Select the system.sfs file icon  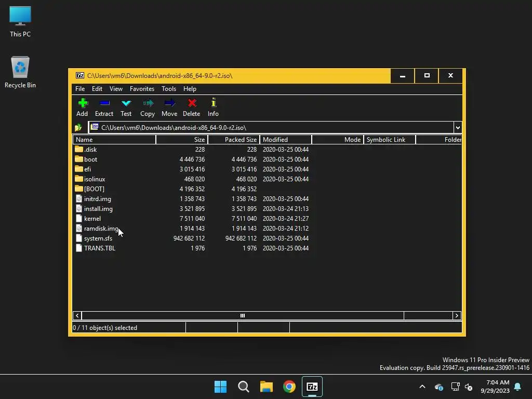(79, 238)
